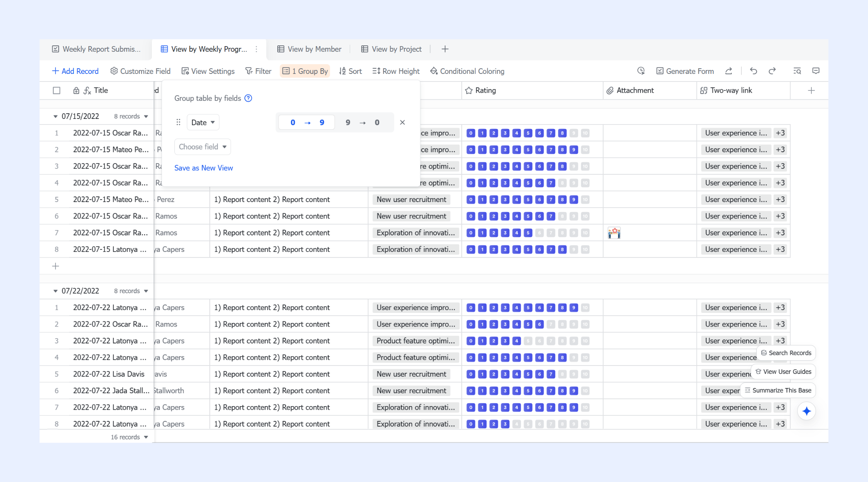Click the Perez member cell
The height and width of the screenshot is (482, 868).
tap(182, 199)
